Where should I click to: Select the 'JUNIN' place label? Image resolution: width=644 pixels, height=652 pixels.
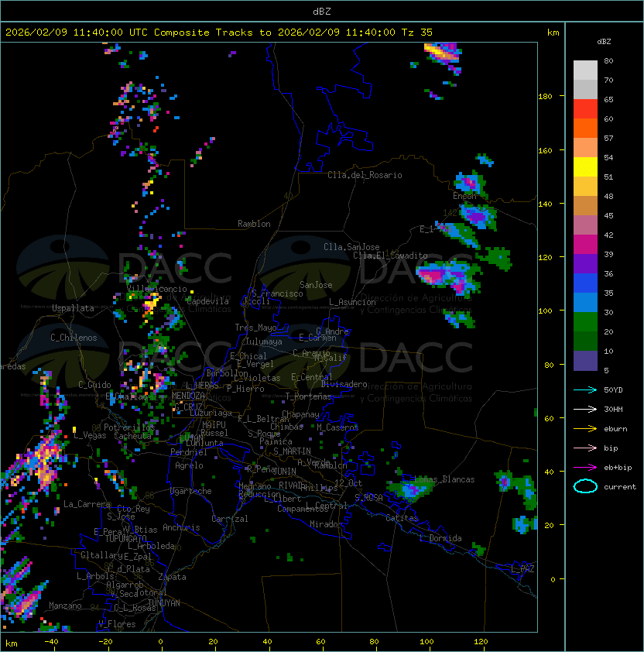[285, 471]
